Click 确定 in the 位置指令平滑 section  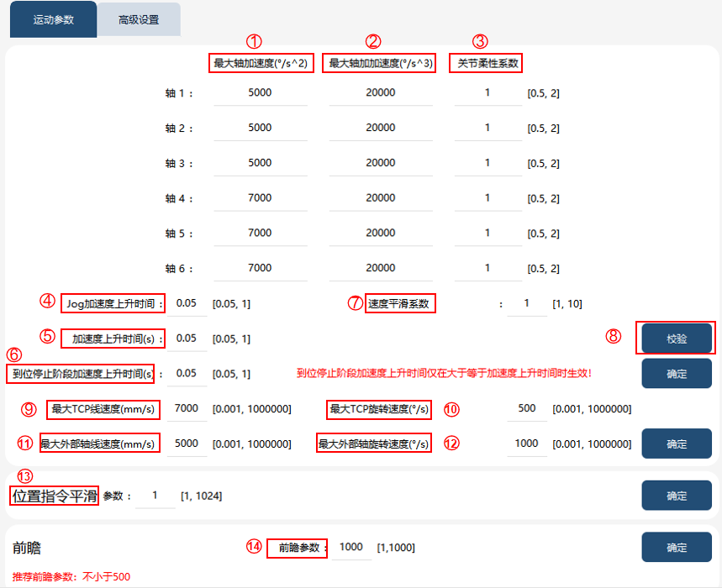point(677,496)
